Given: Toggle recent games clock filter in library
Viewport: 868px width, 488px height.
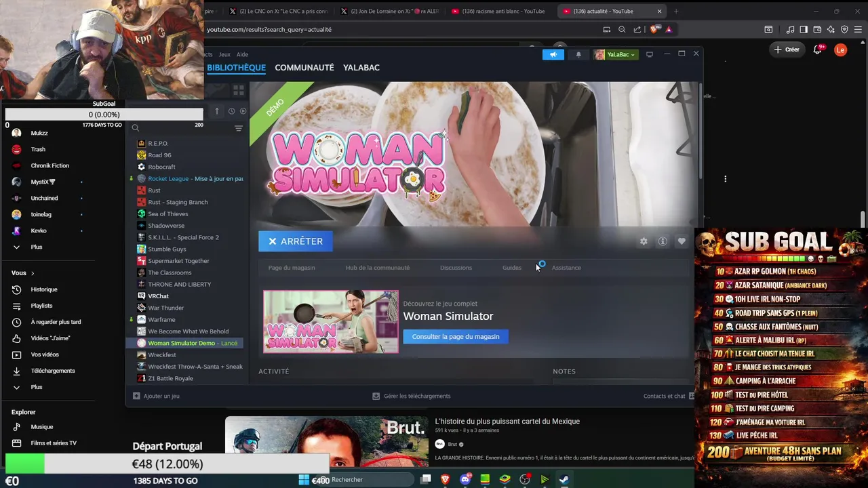Looking at the screenshot, I should tap(231, 111).
